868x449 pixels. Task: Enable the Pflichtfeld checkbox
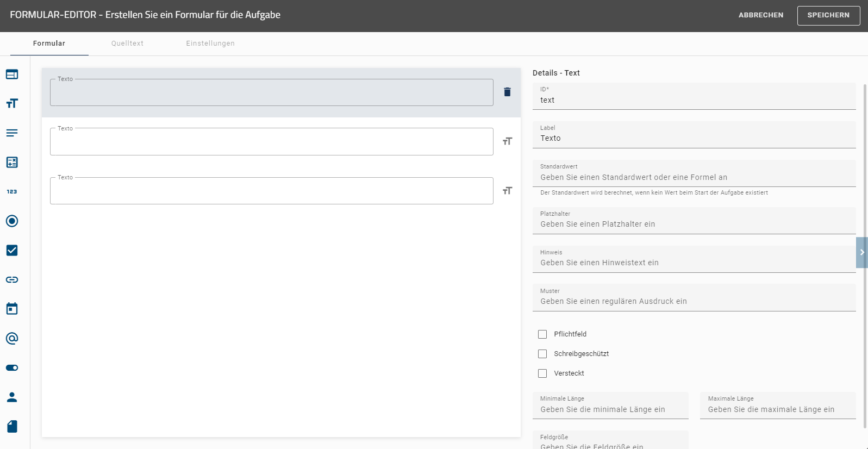click(x=542, y=334)
